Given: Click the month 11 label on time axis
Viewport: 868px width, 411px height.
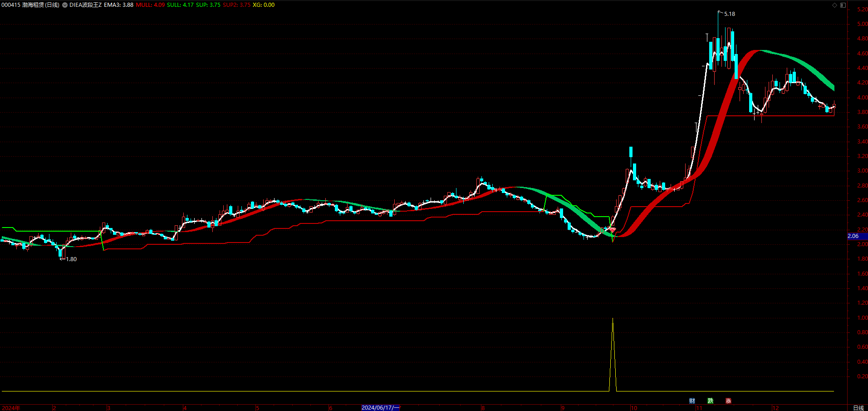Looking at the screenshot, I should 699,408.
